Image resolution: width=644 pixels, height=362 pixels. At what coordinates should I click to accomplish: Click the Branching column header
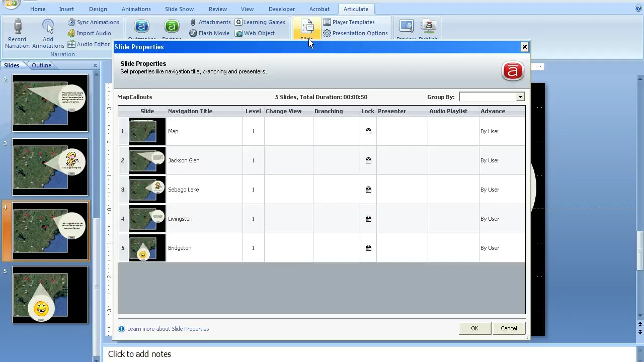(336, 111)
